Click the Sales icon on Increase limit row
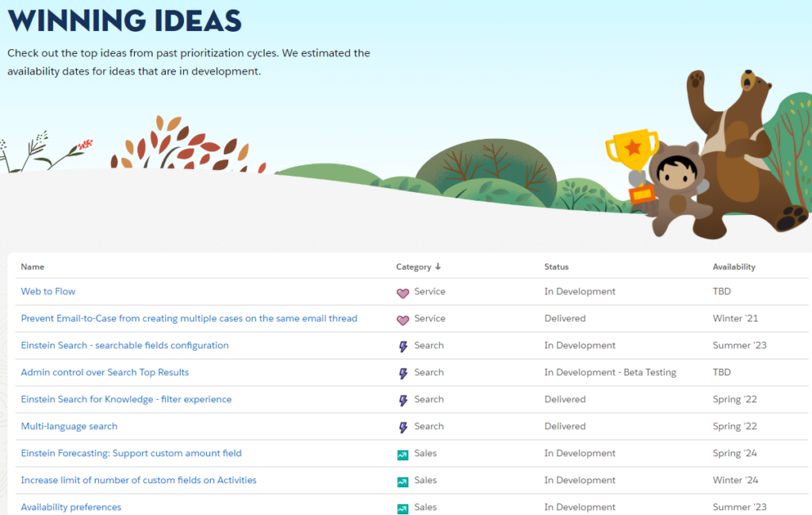This screenshot has height=515, width=812. 404,480
